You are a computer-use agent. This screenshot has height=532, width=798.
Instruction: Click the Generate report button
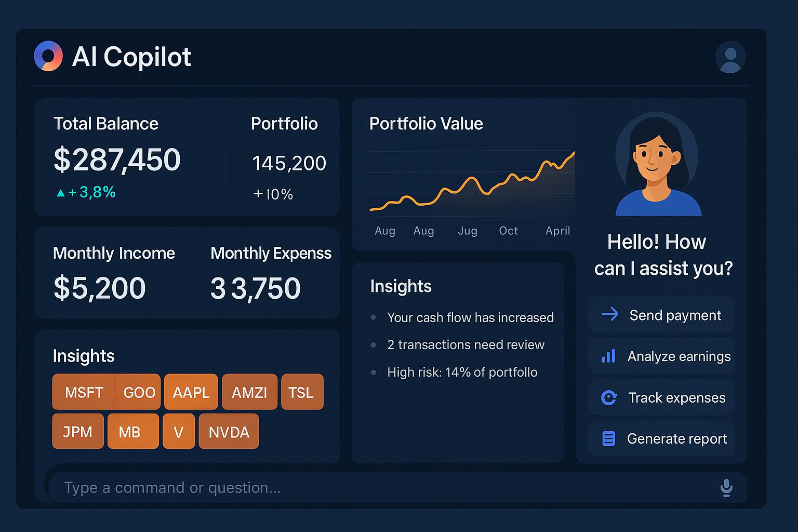coord(661,438)
